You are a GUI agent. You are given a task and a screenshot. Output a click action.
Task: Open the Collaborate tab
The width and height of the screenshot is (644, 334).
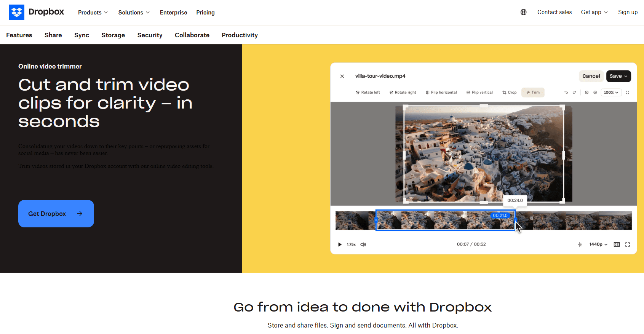(x=192, y=35)
